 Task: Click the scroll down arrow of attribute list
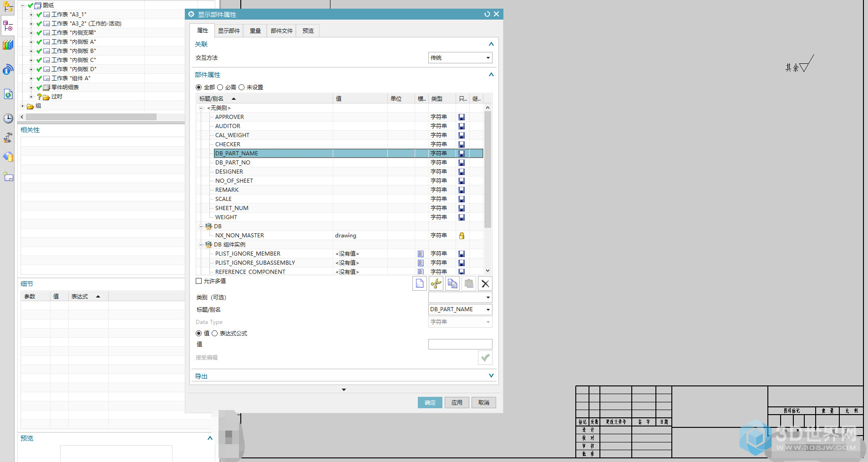click(487, 271)
